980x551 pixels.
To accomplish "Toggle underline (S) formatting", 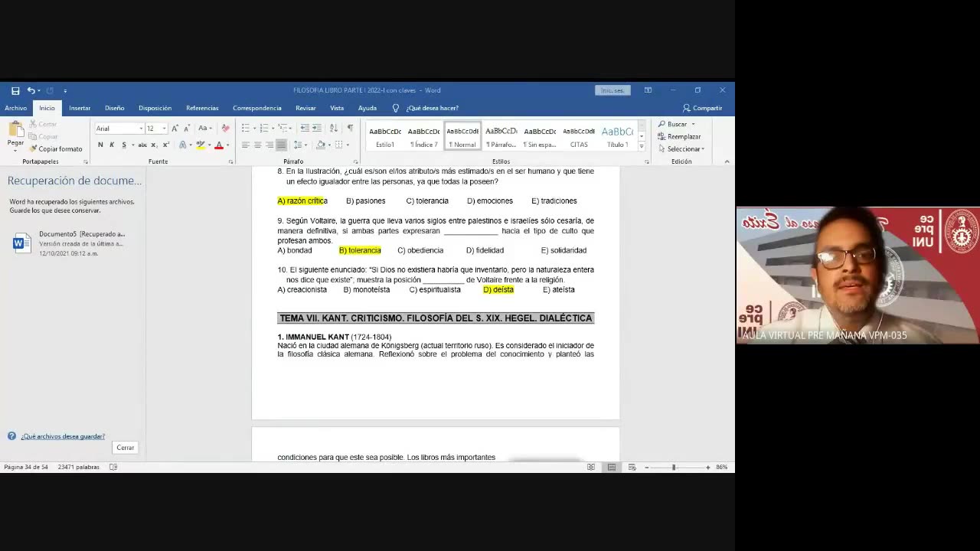I will click(124, 145).
